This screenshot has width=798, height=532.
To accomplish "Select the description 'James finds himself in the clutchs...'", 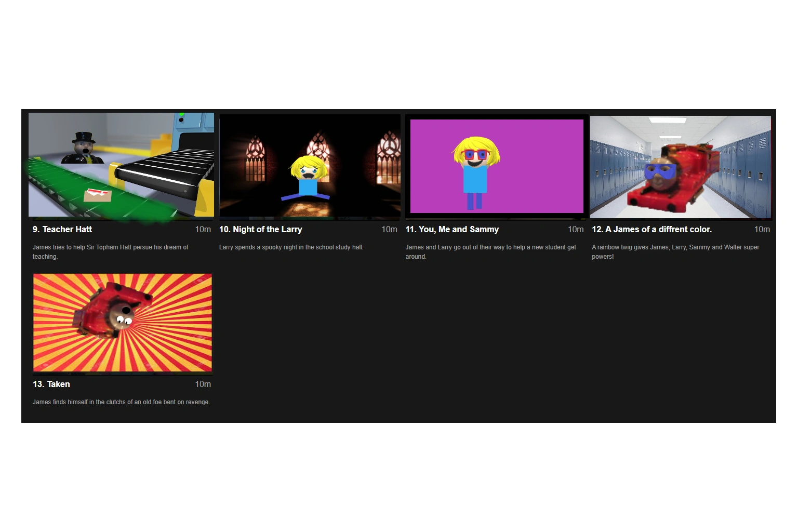I will (x=122, y=402).
